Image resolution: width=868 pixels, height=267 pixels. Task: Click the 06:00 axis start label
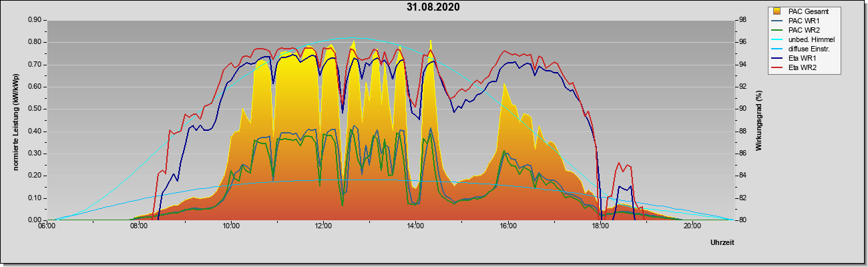coord(47,225)
